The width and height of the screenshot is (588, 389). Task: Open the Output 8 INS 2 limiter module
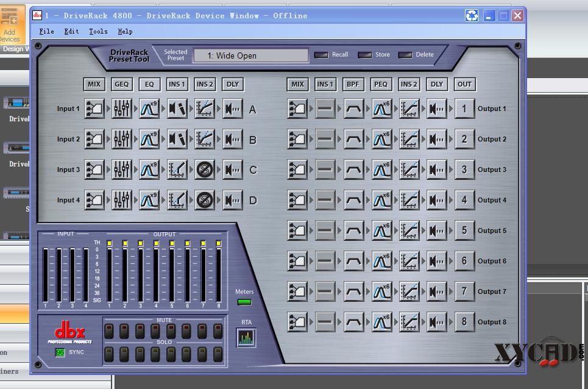point(409,322)
